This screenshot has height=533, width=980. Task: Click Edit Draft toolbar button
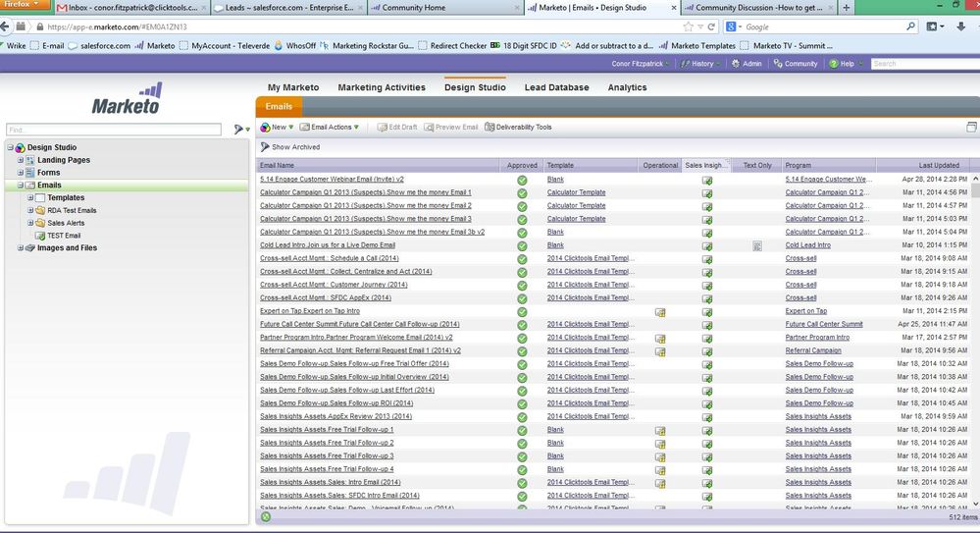point(397,127)
